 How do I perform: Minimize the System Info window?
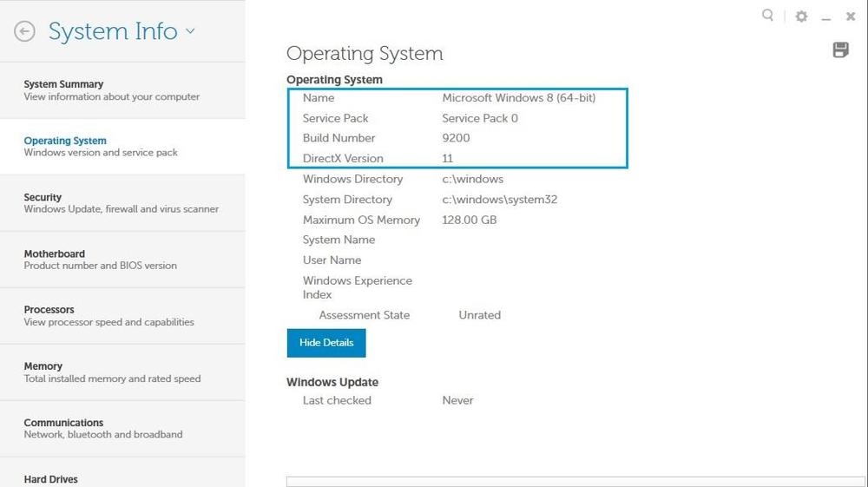point(826,17)
